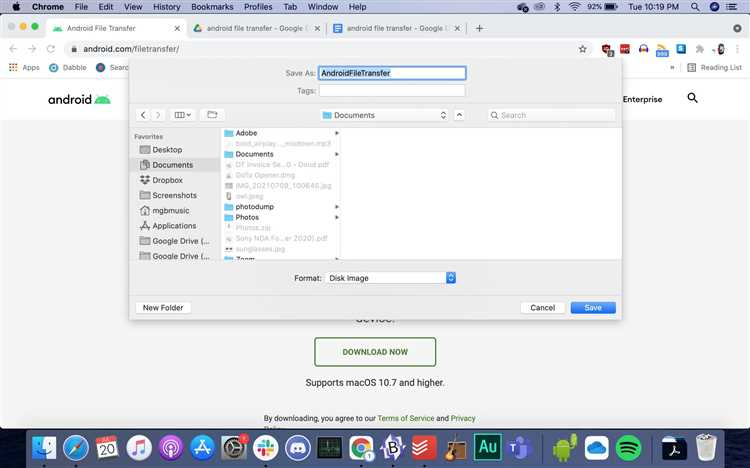Open Spotify from the Dock
The width and height of the screenshot is (750, 468).
(629, 448)
